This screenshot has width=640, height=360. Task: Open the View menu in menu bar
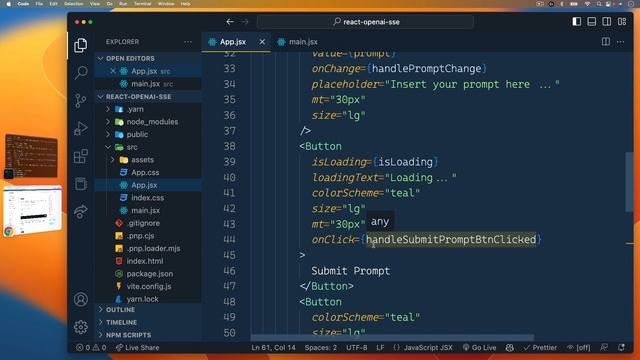click(x=95, y=4)
